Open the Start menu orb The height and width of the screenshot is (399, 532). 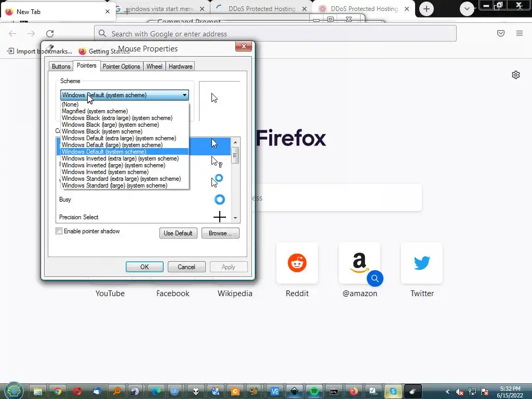[14, 391]
